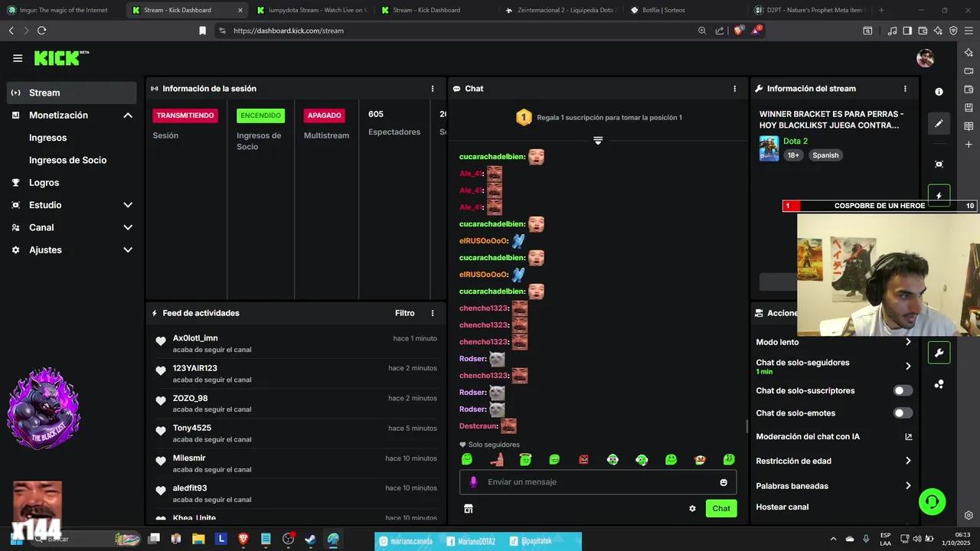Click the Dota 2 category link
This screenshot has width=980, height=551.
795,141
